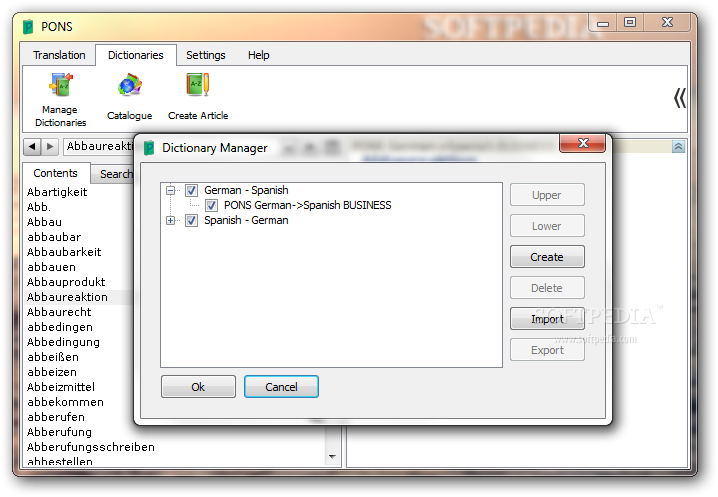Screen dimensions: 718x497
Task: Click the PONS icon in Dictionary Manager title
Action: (x=149, y=148)
